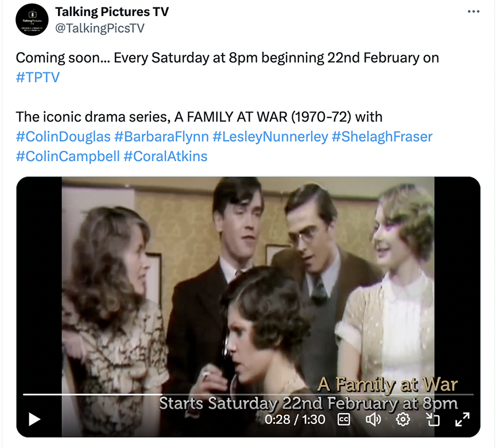Click the video frame showing the cast
496x448 pixels.
coord(248,275)
